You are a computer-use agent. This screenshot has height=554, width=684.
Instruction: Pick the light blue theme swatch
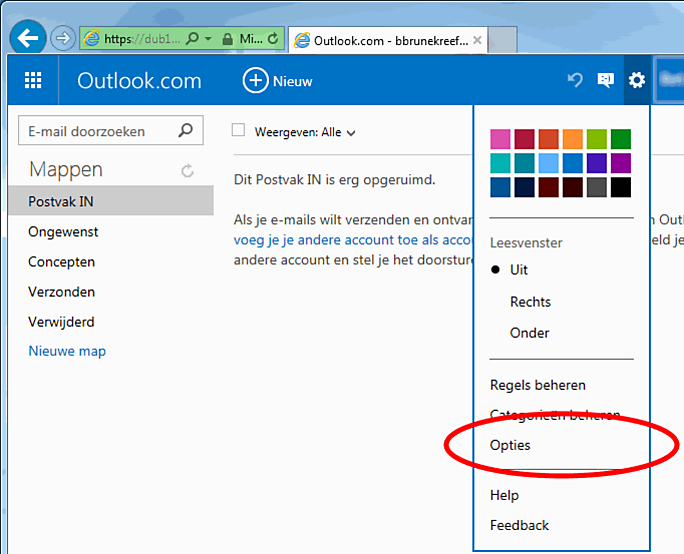click(548, 163)
